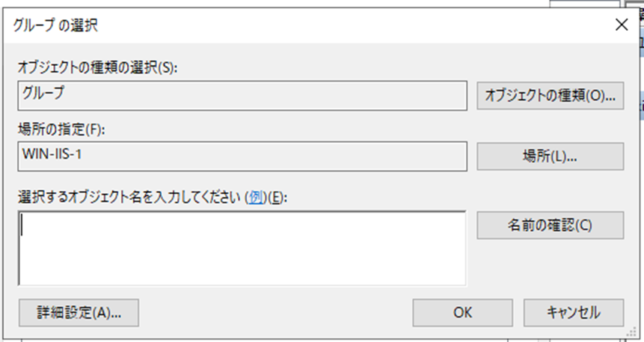Screen dimensions: 644x342
Task: Click the blank area below the text cursor
Action: (150, 266)
